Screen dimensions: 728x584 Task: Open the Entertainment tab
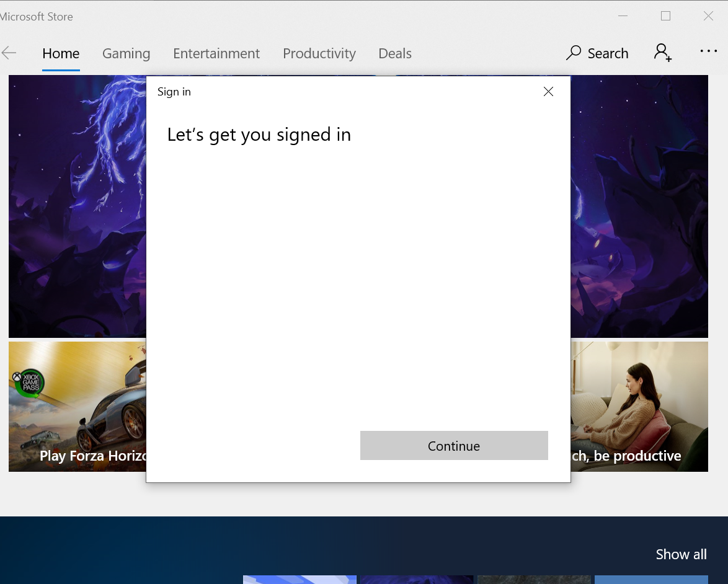pyautogui.click(x=216, y=53)
